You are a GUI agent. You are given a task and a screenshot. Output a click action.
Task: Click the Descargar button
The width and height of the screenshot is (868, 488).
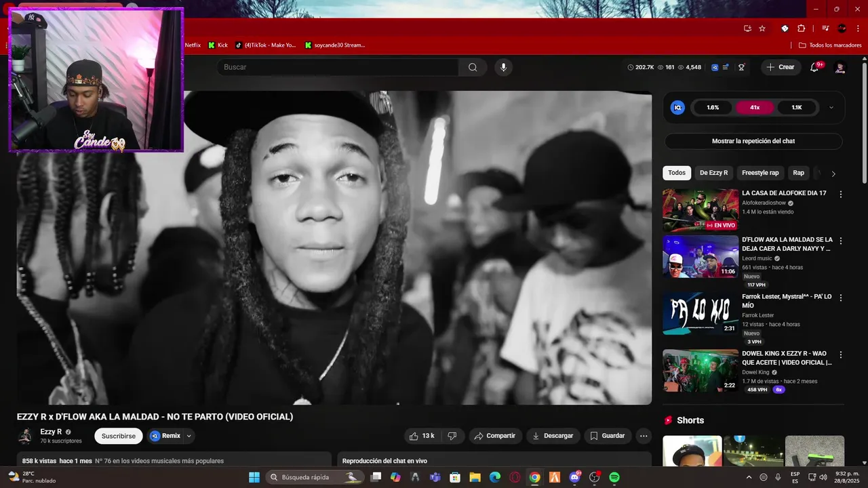click(553, 436)
